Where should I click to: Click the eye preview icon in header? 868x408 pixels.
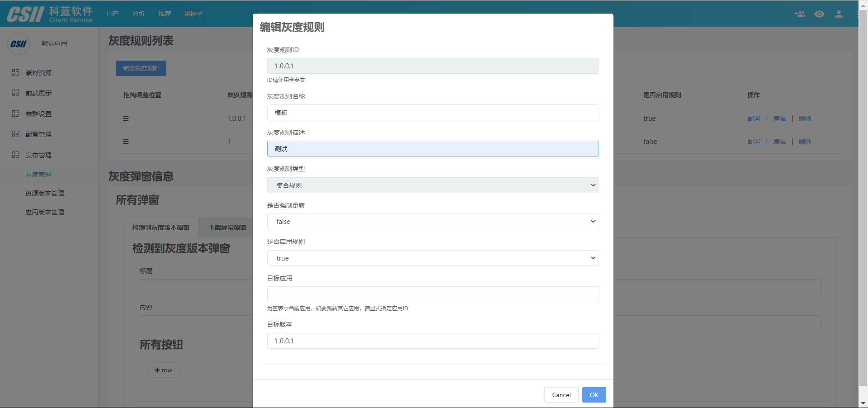pyautogui.click(x=819, y=14)
